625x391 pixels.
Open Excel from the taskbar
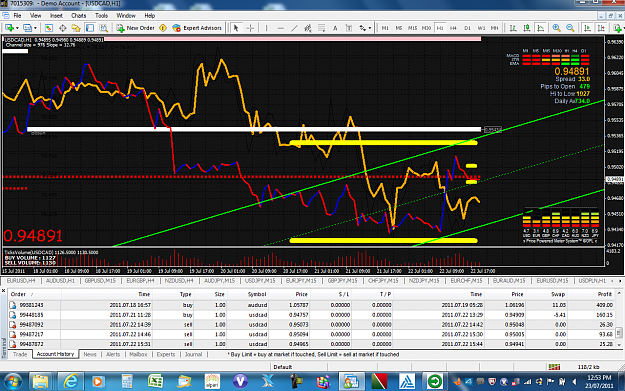pos(155,381)
